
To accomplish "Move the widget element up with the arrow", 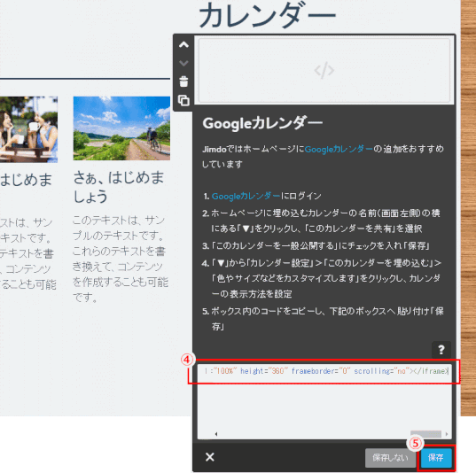I will click(183, 45).
